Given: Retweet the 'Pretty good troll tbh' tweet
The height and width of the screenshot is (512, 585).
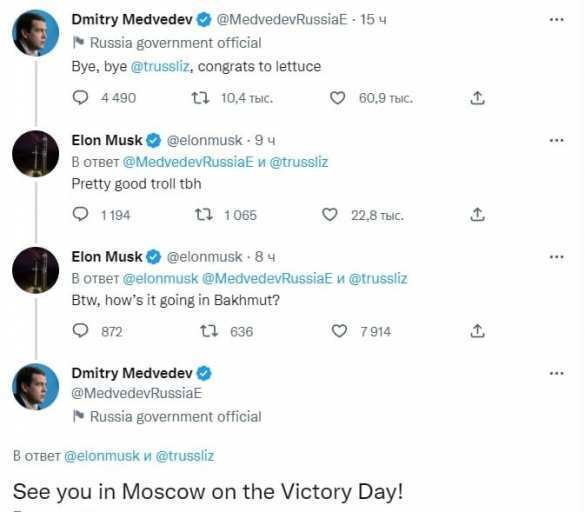Looking at the screenshot, I should [204, 215].
